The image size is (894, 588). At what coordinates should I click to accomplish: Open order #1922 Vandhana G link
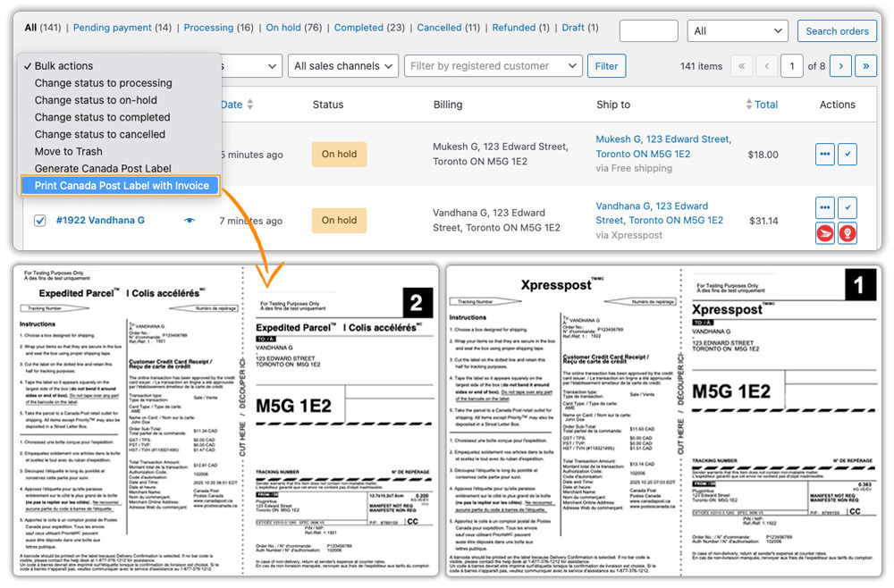[100, 220]
